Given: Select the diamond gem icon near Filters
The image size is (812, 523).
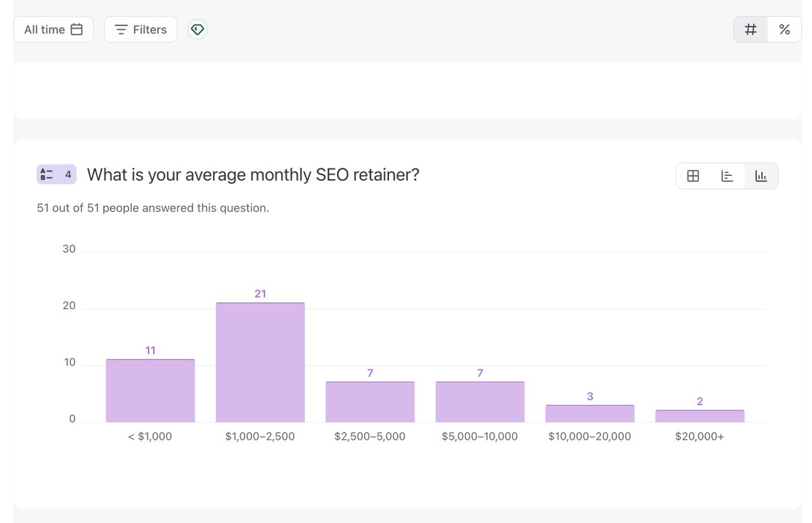Looking at the screenshot, I should 197,29.
